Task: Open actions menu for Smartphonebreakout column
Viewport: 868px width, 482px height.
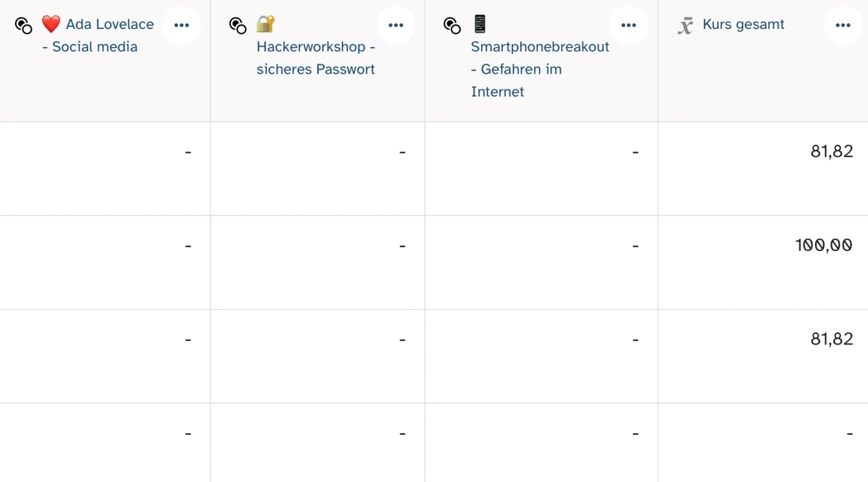Action: (629, 25)
